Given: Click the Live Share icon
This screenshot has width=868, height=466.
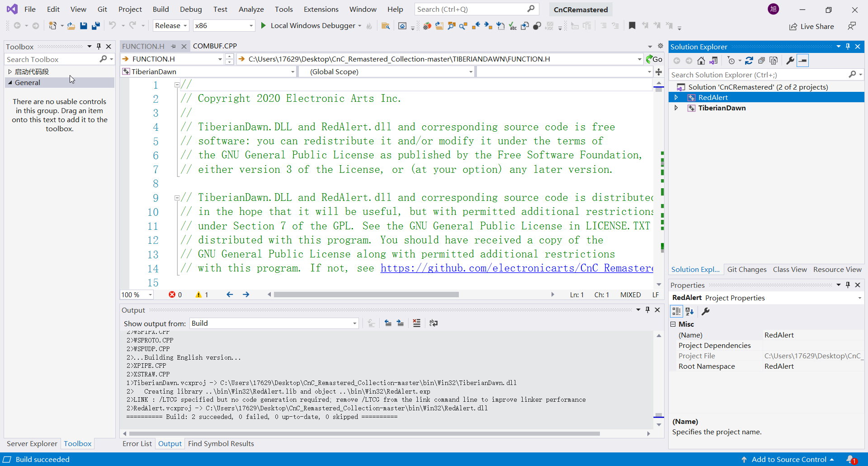Looking at the screenshot, I should point(793,27).
